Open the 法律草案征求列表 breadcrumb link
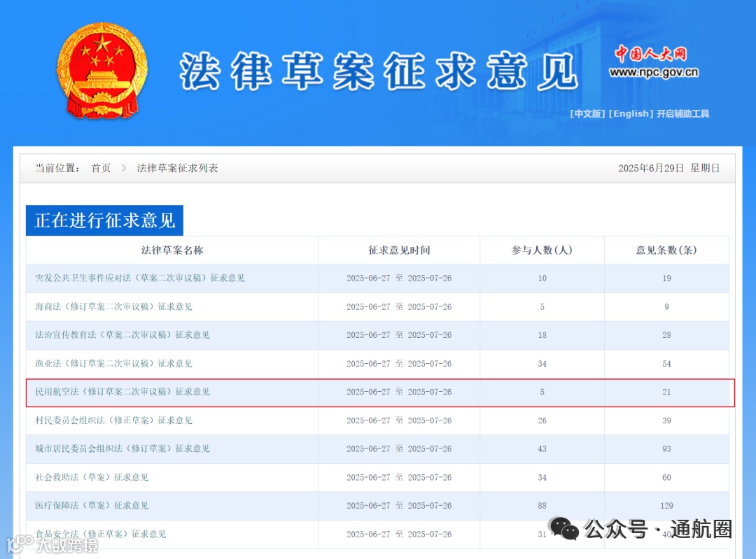The image size is (756, 559). pos(177,168)
